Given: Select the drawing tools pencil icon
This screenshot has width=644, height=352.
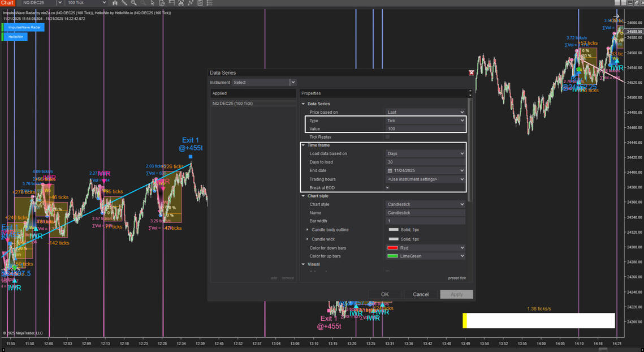Looking at the screenshot, I should [x=124, y=3].
